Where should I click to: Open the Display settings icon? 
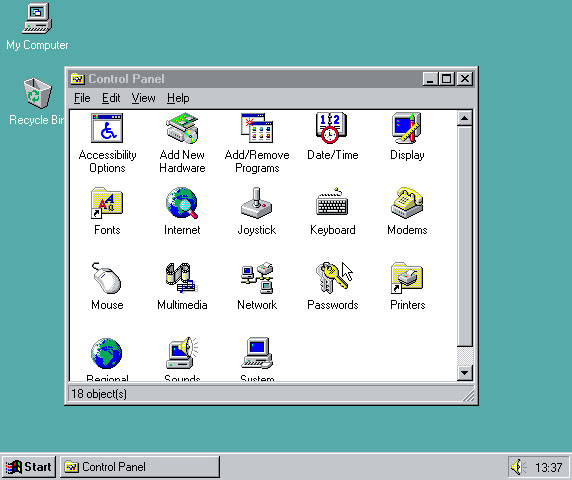[406, 128]
